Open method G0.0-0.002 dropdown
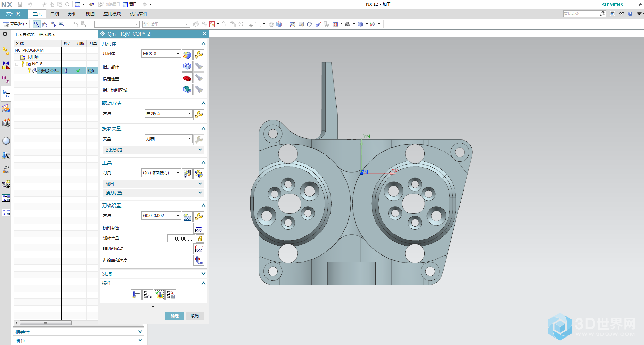The width and height of the screenshot is (644, 345). click(161, 216)
